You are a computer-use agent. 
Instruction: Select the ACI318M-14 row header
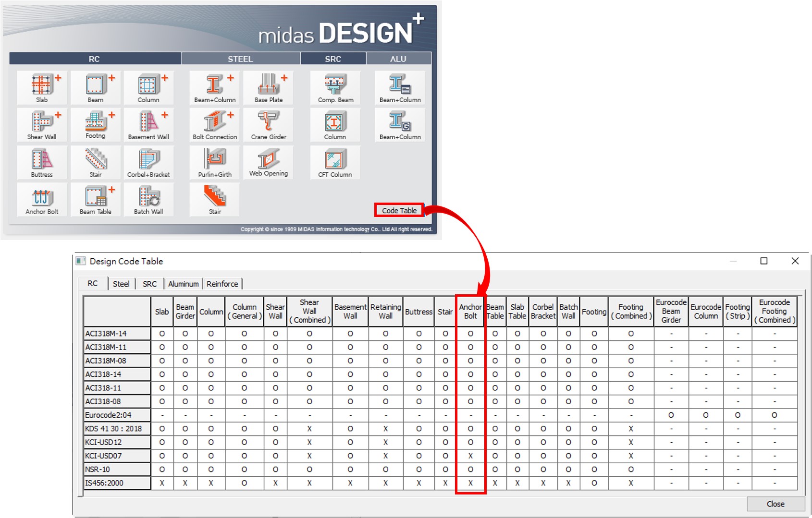[117, 334]
